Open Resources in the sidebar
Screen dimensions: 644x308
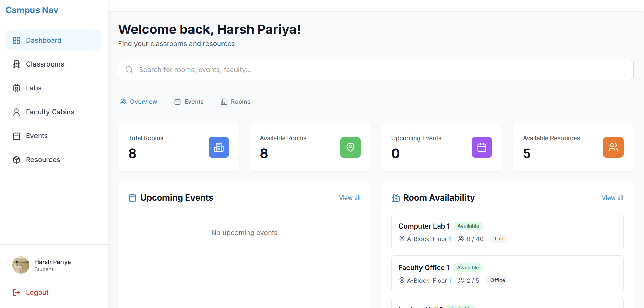(x=53, y=160)
